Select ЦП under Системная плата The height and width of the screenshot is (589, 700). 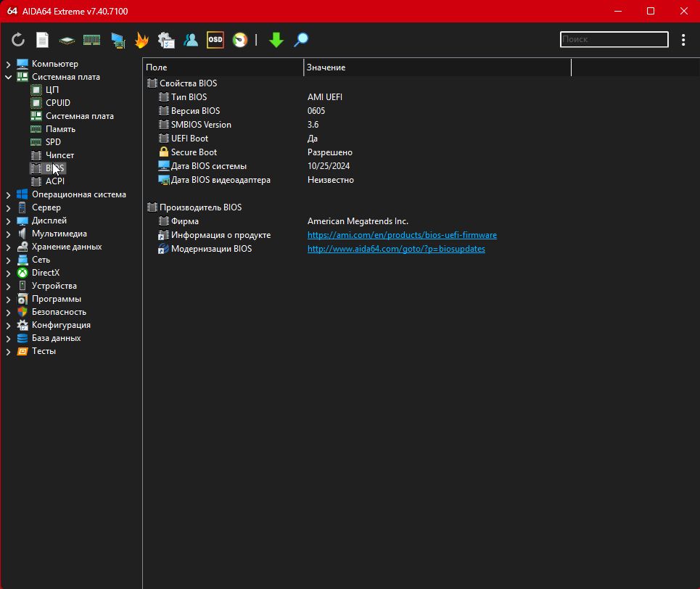pyautogui.click(x=52, y=90)
